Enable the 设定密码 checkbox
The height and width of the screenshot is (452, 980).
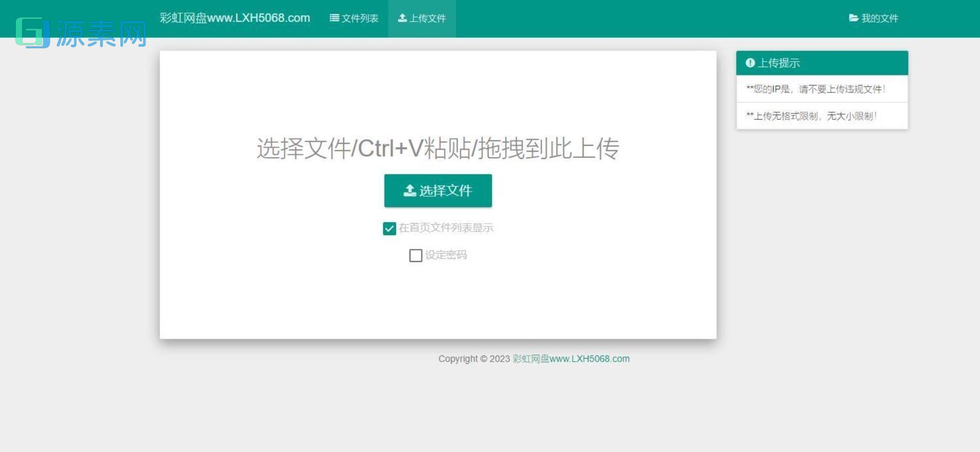coord(416,256)
